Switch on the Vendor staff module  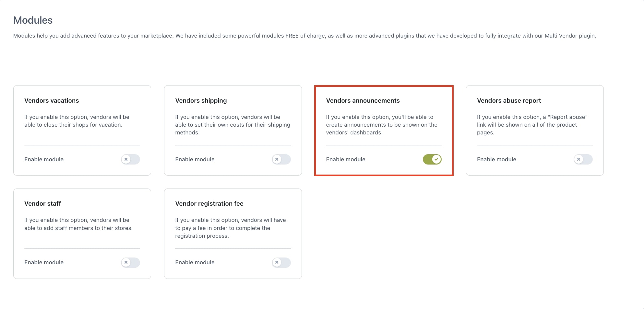130,262
